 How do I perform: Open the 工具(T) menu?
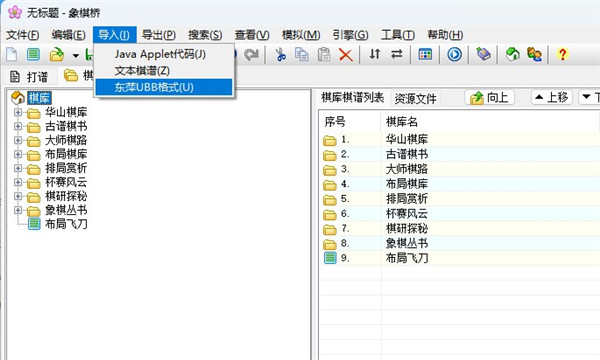pos(398,35)
